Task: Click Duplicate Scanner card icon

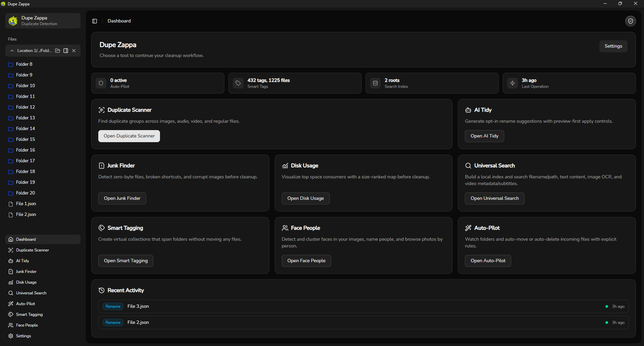Action: coord(101,110)
